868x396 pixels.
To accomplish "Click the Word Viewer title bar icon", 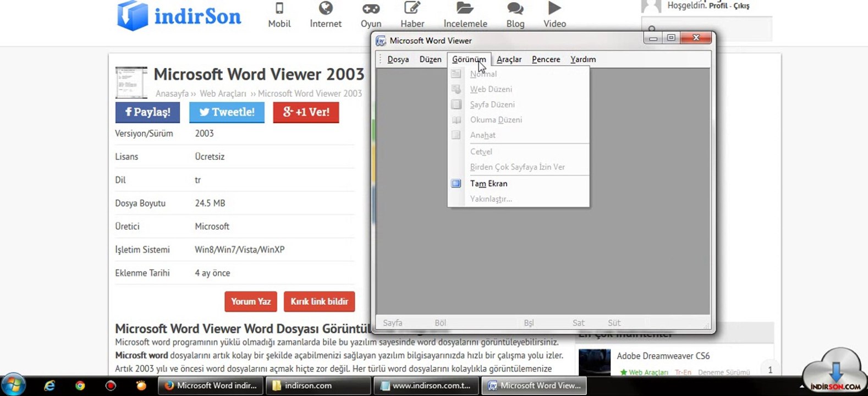I will [381, 41].
